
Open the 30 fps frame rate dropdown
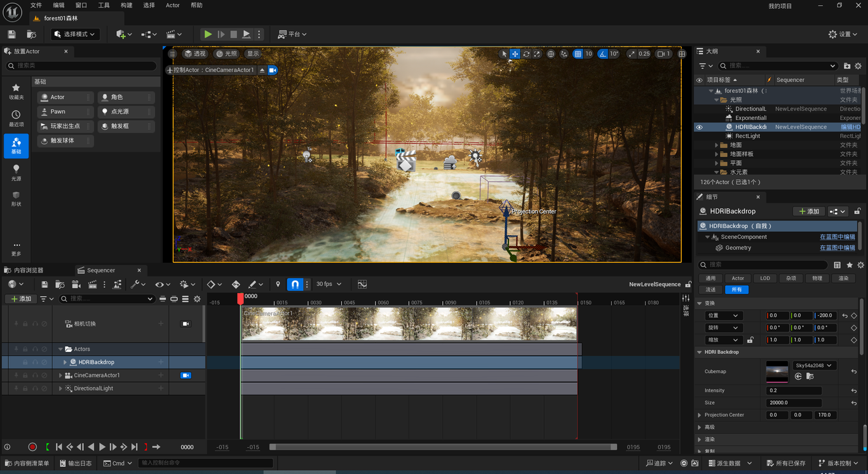click(329, 284)
